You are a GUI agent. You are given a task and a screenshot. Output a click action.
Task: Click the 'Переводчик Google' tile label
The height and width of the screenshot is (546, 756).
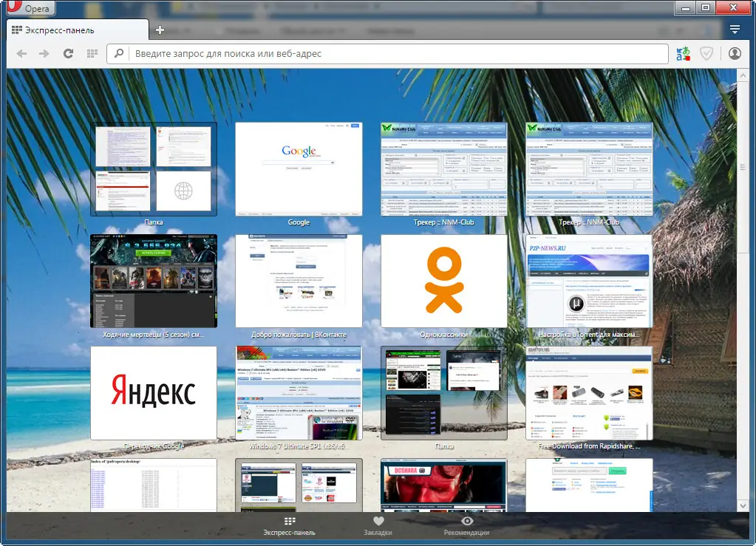coord(154,446)
